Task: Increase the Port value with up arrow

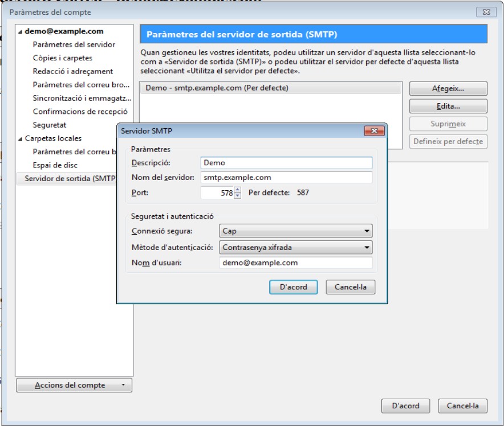Action: click(x=238, y=190)
